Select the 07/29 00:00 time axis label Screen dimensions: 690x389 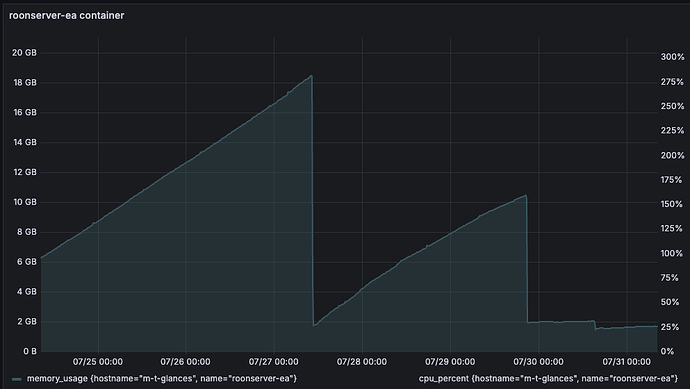pos(450,362)
